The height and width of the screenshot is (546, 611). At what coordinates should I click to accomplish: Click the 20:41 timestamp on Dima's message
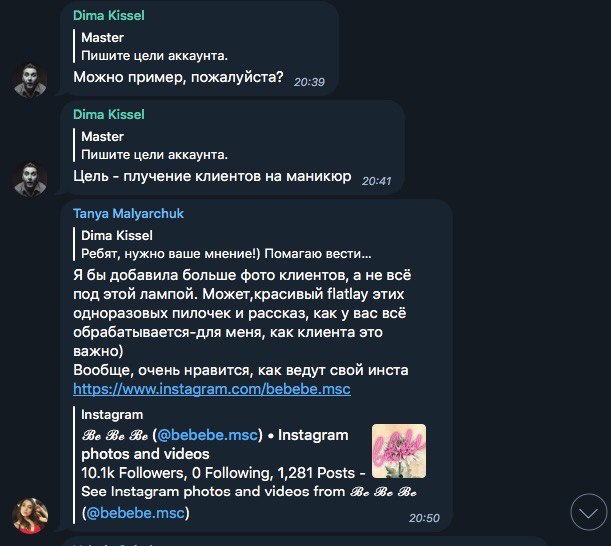(x=376, y=181)
